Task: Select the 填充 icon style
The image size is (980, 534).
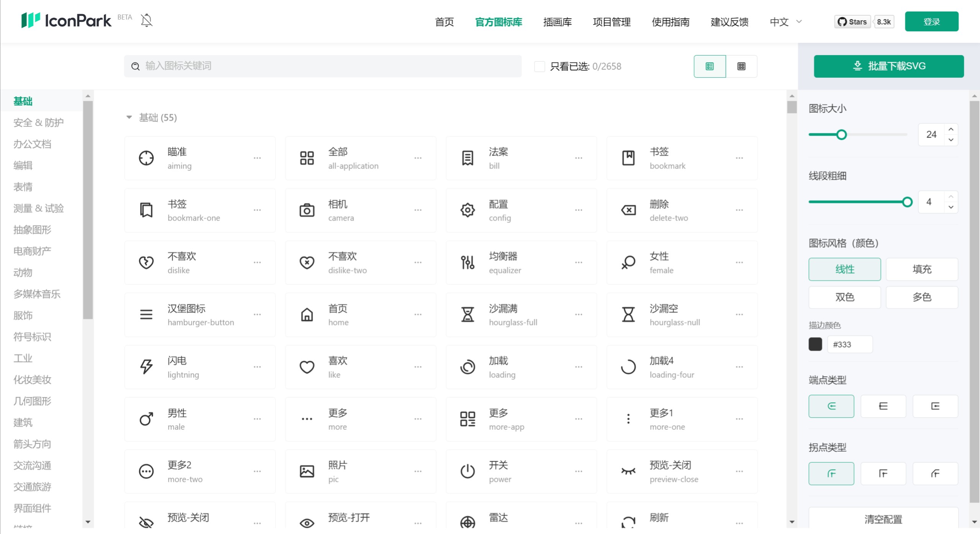Action: (921, 269)
